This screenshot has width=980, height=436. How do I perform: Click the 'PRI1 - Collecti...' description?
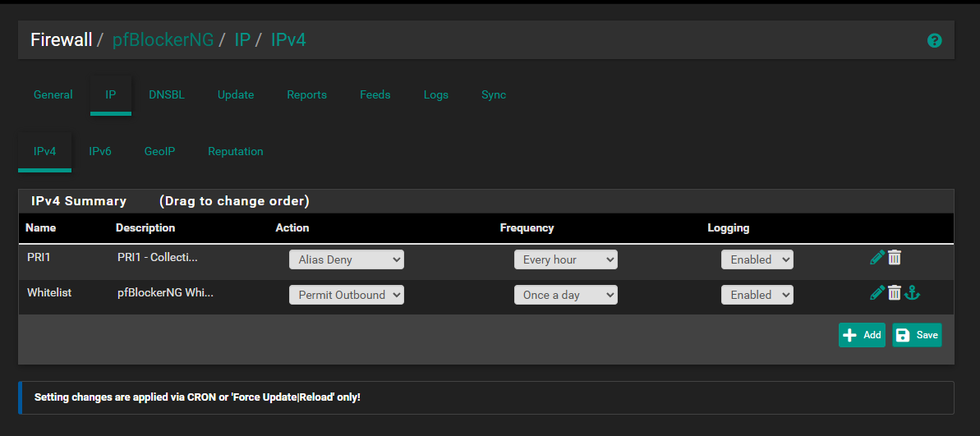point(158,257)
